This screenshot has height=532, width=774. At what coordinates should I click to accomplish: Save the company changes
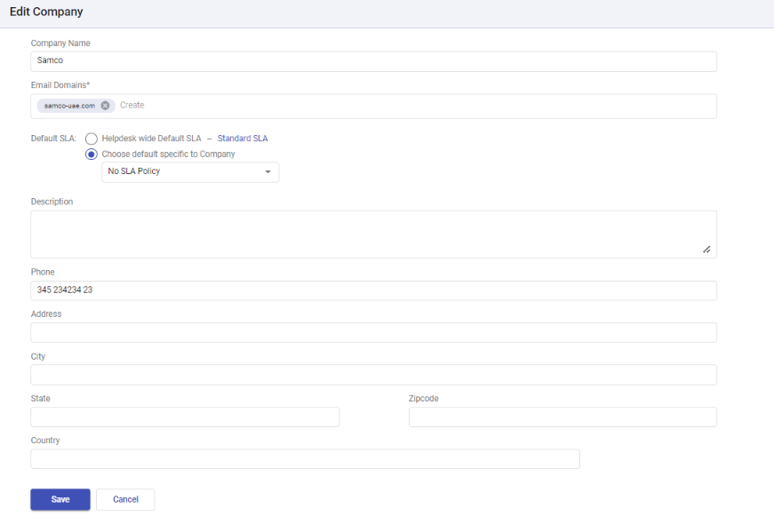[60, 499]
